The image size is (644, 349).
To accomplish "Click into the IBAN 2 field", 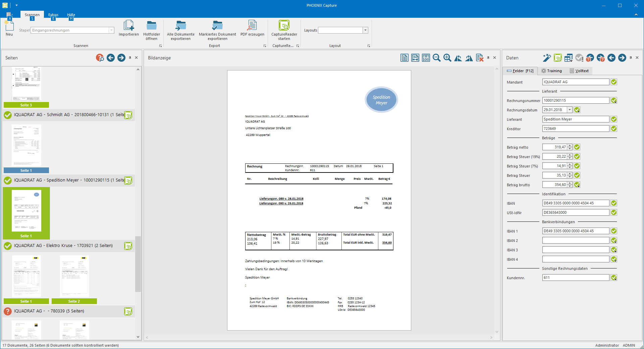I will [576, 240].
